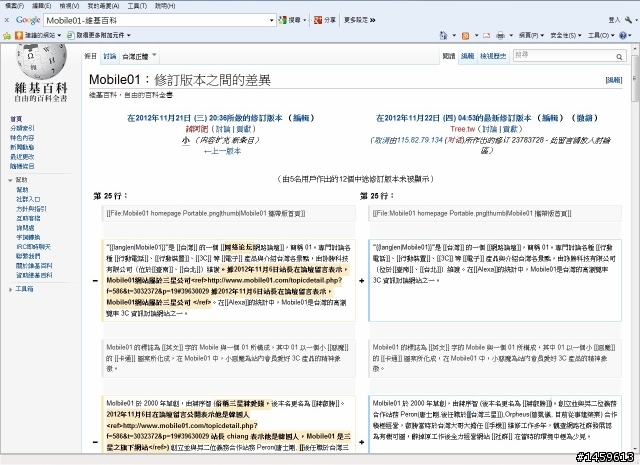Image resolution: width=640 pixels, height=465 pixels.
Task: Click the get more add-ons icon
Action: coord(71,36)
